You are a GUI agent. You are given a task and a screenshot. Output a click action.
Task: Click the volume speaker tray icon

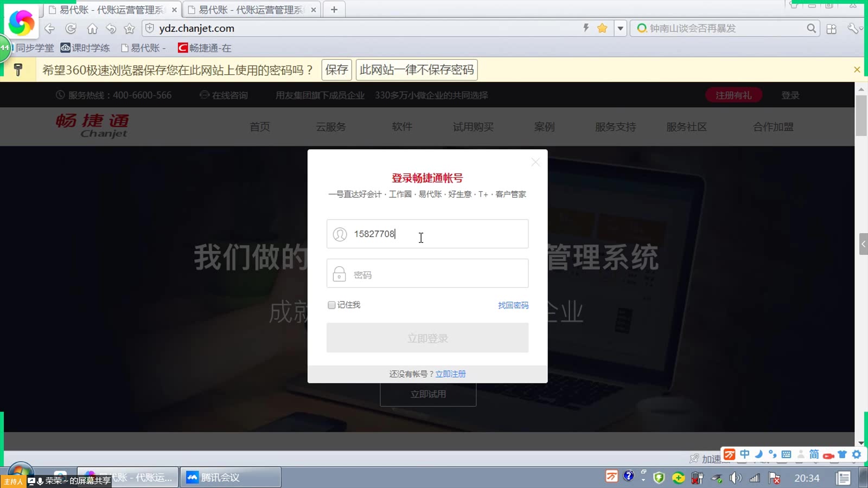(x=735, y=478)
